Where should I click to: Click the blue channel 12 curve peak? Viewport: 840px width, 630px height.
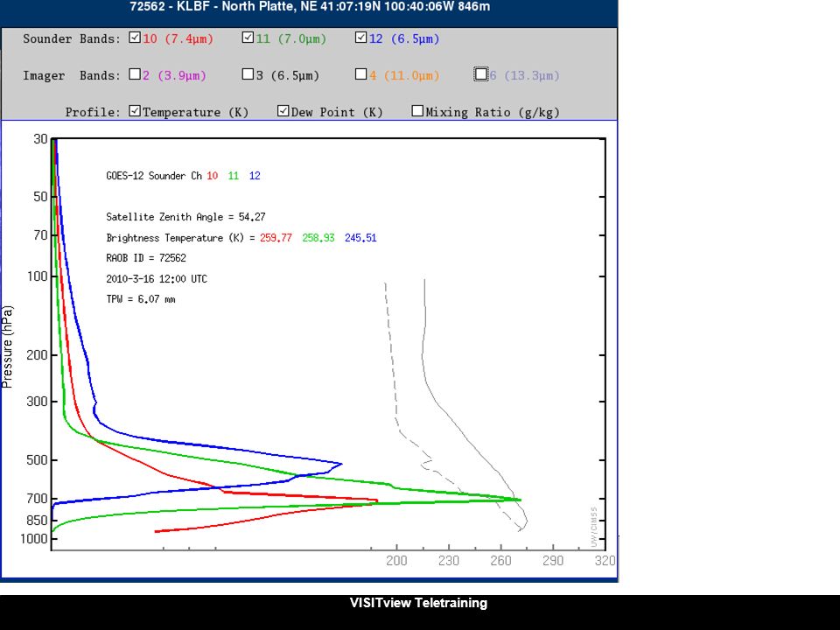(x=340, y=464)
